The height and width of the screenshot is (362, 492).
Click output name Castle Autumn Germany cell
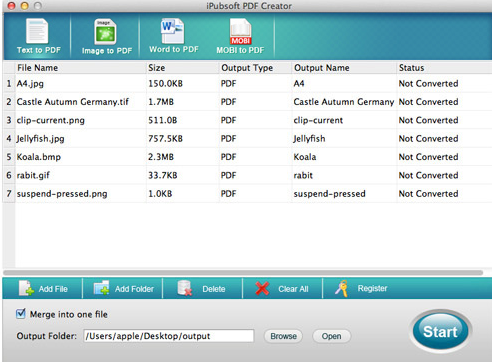pos(344,102)
